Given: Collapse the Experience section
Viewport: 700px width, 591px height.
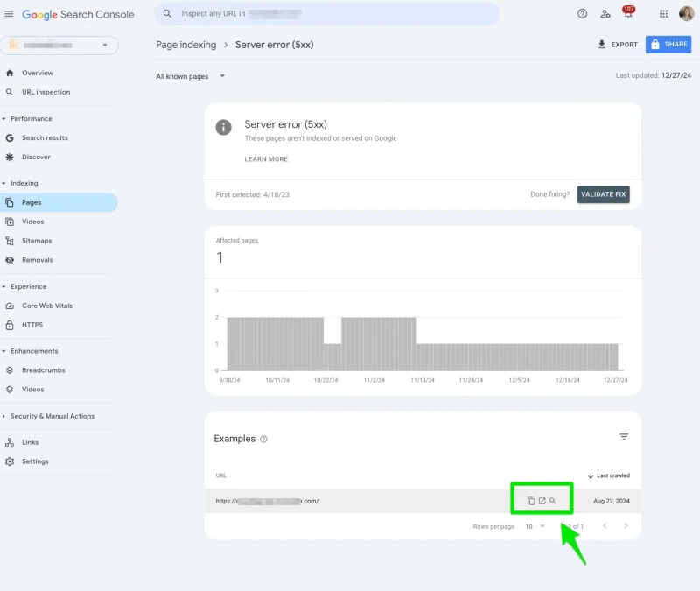Looking at the screenshot, I should click(x=4, y=287).
